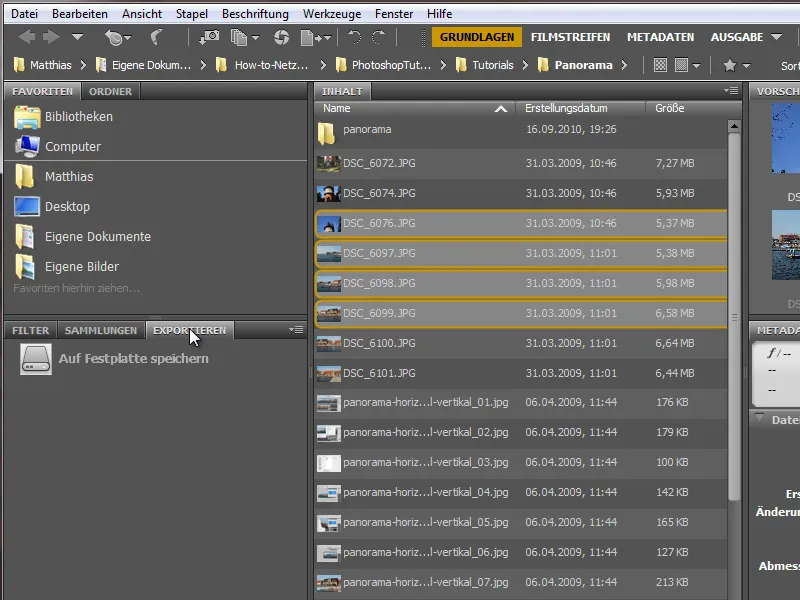
Task: Click the Open in Camera Raw icon
Action: coord(281,38)
